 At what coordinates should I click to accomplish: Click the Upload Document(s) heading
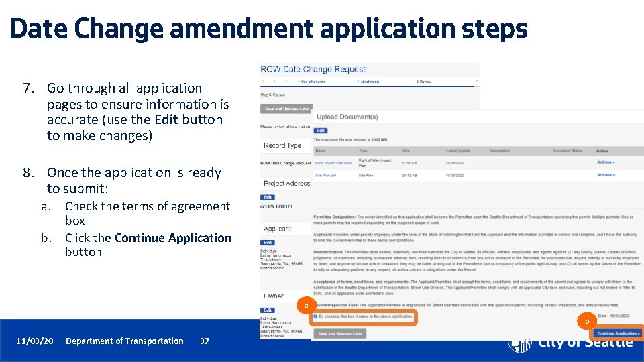pyautogui.click(x=347, y=117)
